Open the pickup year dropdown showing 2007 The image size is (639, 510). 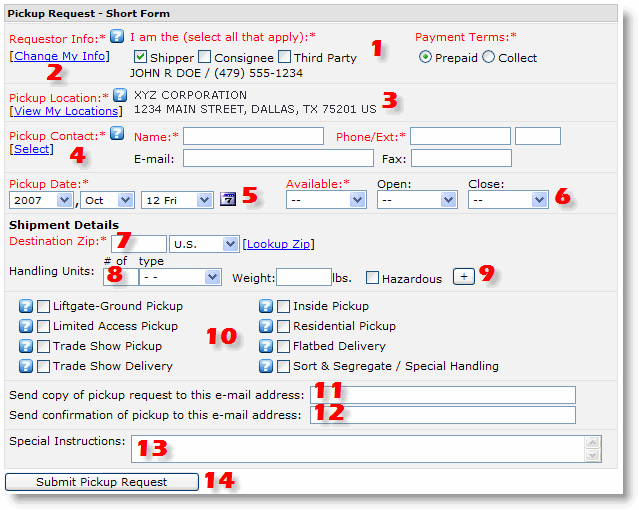(41, 200)
